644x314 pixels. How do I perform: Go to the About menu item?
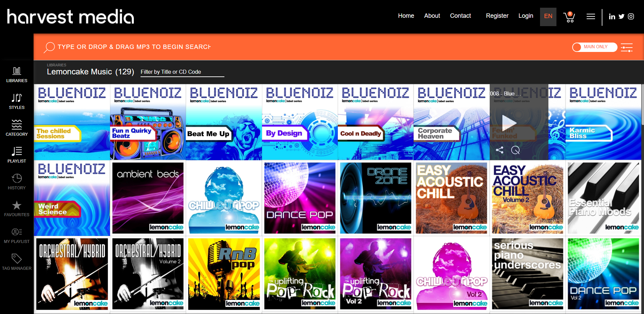[x=432, y=16]
